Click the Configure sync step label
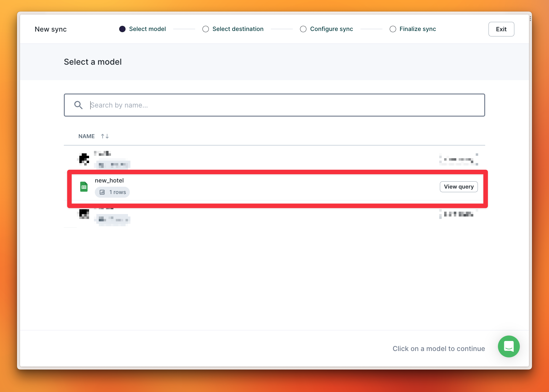This screenshot has width=549, height=392. pos(331,29)
